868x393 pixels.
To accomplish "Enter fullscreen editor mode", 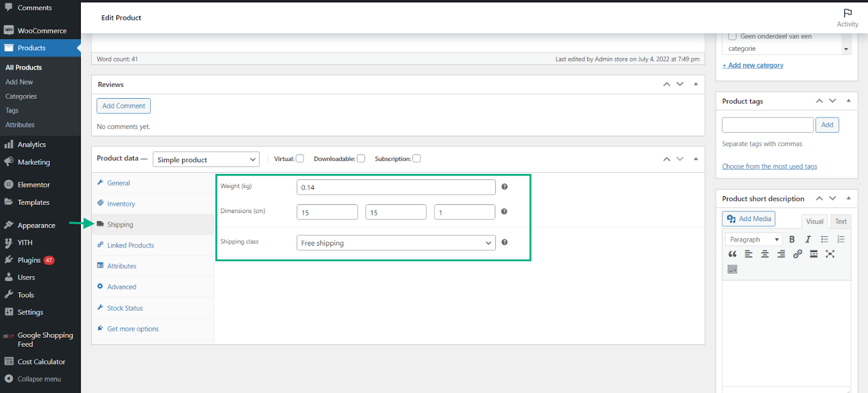I will click(x=830, y=254).
